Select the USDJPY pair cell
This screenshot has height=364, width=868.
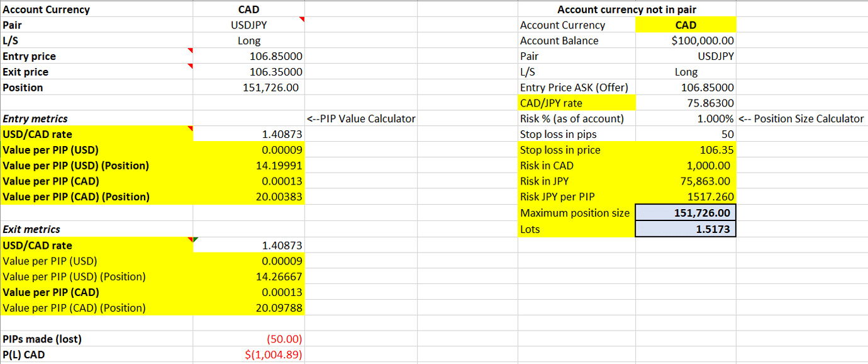[x=248, y=25]
